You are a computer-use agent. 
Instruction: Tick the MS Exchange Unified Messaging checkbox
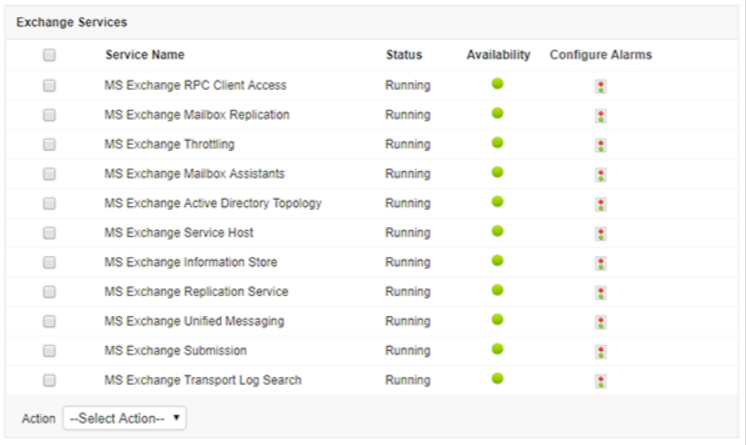tap(49, 322)
